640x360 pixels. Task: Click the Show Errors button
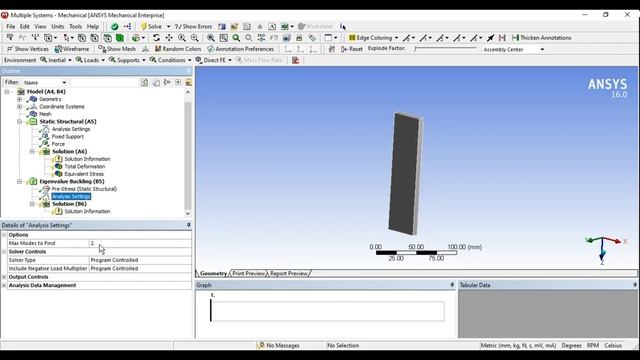[193, 27]
